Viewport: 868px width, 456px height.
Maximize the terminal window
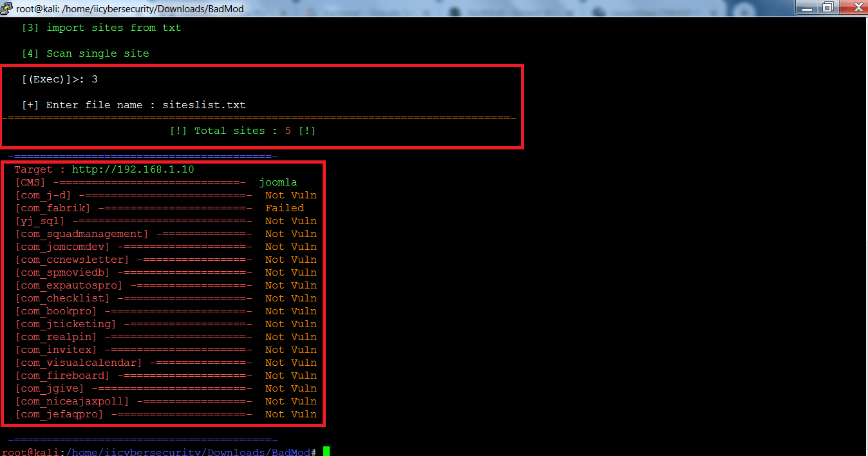point(828,7)
